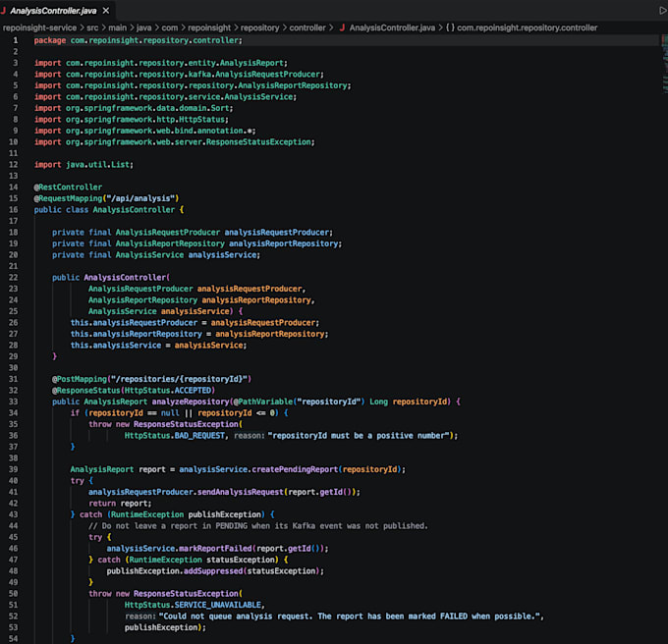Image resolution: width=668 pixels, height=644 pixels.
Task: Open repoinsight-service breadcrumb segment
Action: (x=39, y=27)
